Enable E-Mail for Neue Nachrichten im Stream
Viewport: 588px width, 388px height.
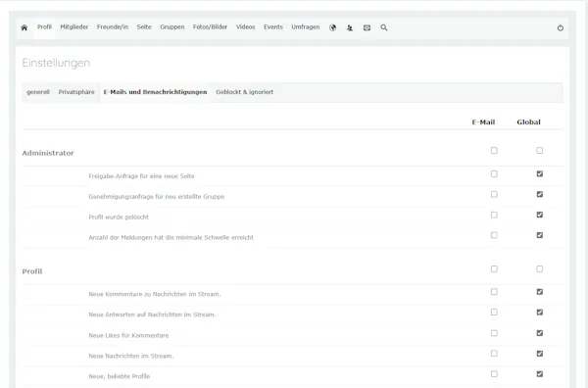tap(494, 354)
